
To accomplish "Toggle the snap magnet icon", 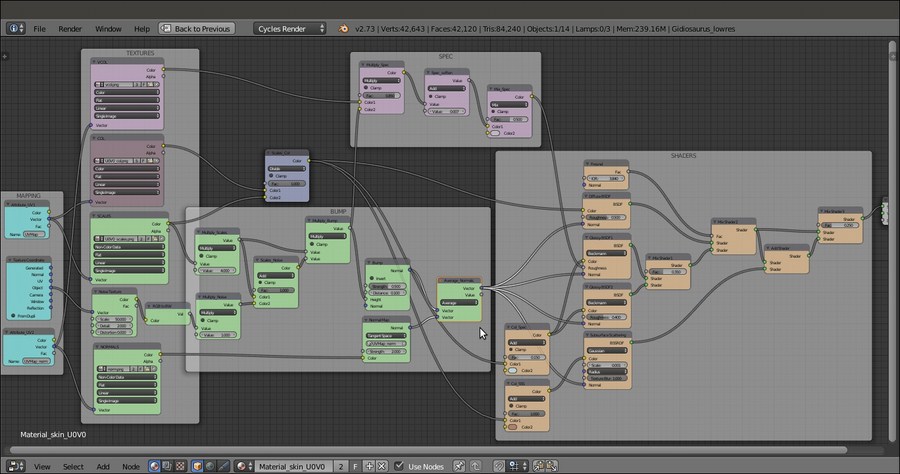I will tap(499, 466).
